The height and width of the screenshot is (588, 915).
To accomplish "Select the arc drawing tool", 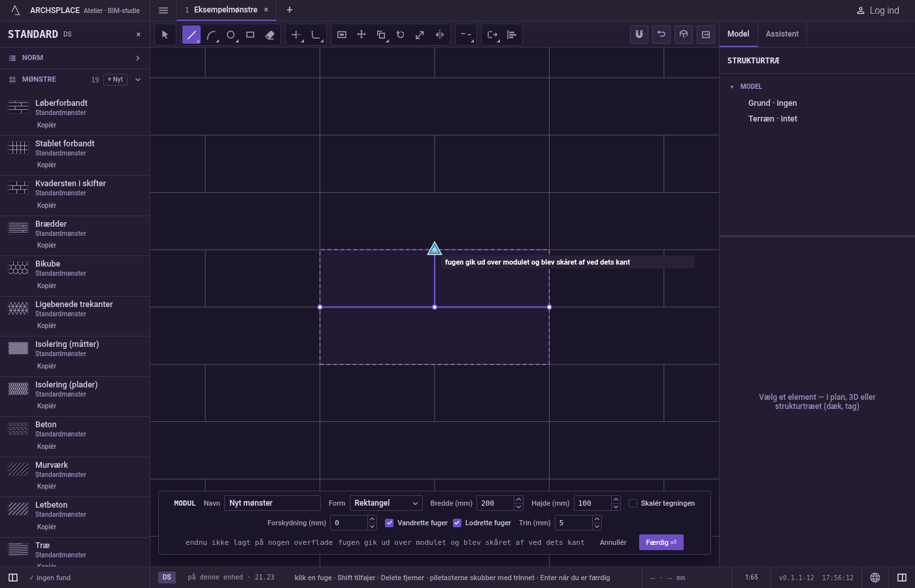I will pyautogui.click(x=211, y=35).
